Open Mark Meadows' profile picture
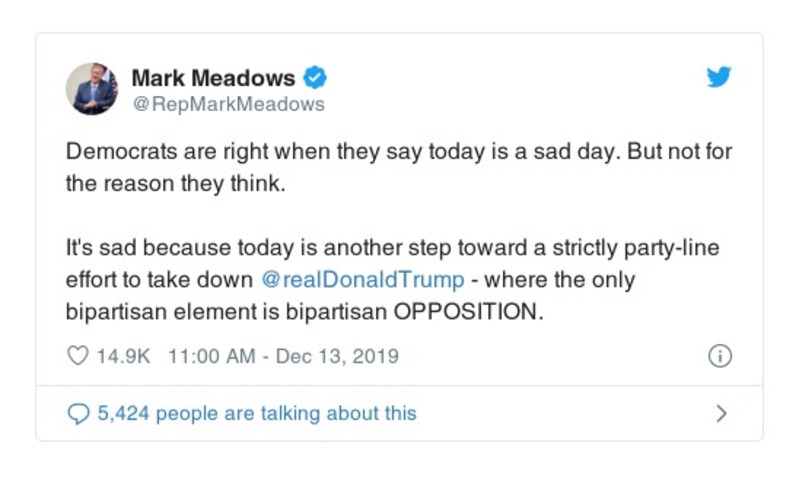The height and width of the screenshot is (490, 799). [92, 89]
